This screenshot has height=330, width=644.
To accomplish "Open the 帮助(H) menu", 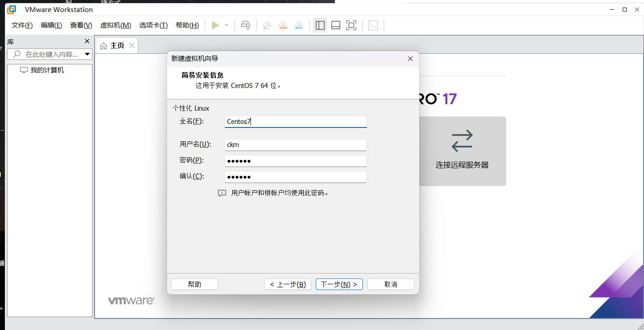I will 187,25.
